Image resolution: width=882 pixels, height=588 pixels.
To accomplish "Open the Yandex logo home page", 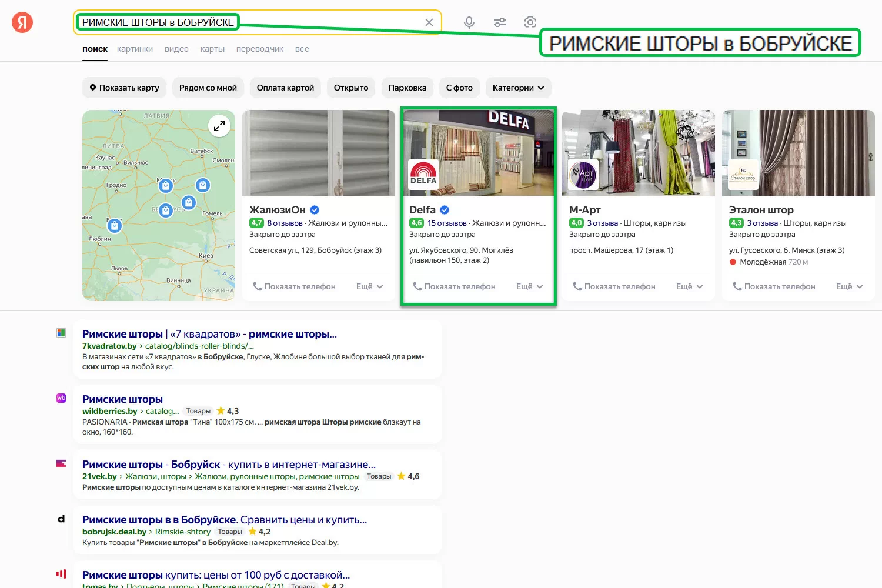I will (22, 22).
